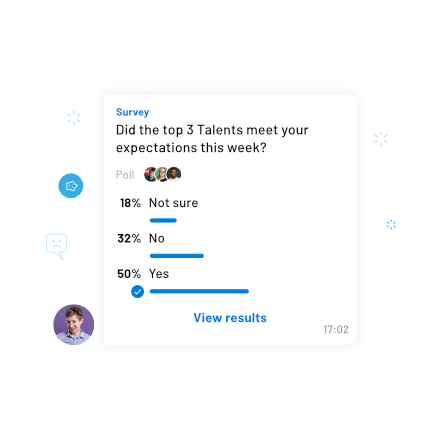The height and width of the screenshot is (437, 445).
Task: Open View results link
Action: tap(230, 318)
